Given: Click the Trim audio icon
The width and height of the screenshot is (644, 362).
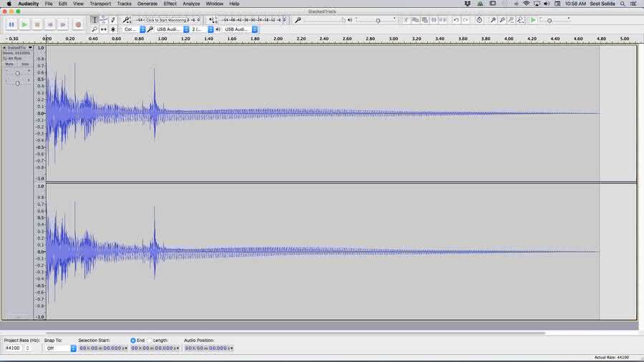Looking at the screenshot, I should pos(434,20).
